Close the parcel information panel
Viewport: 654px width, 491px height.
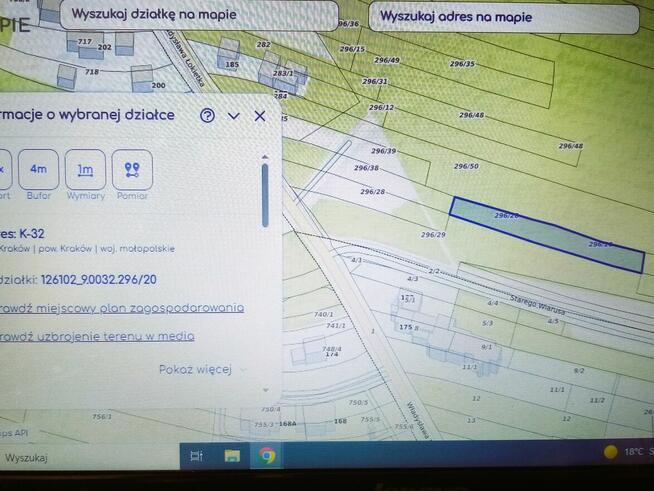[x=260, y=115]
